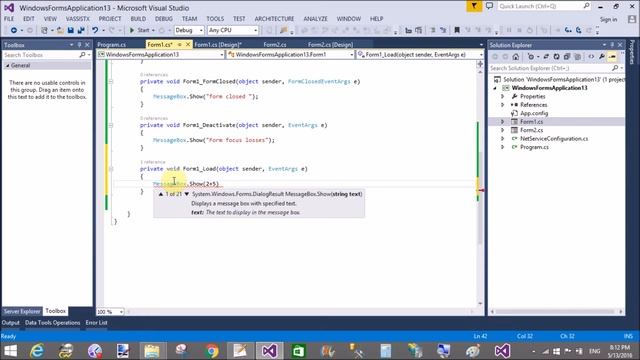This screenshot has height=360, width=640.
Task: Click the New Project toolbar icon
Action: [44, 30]
